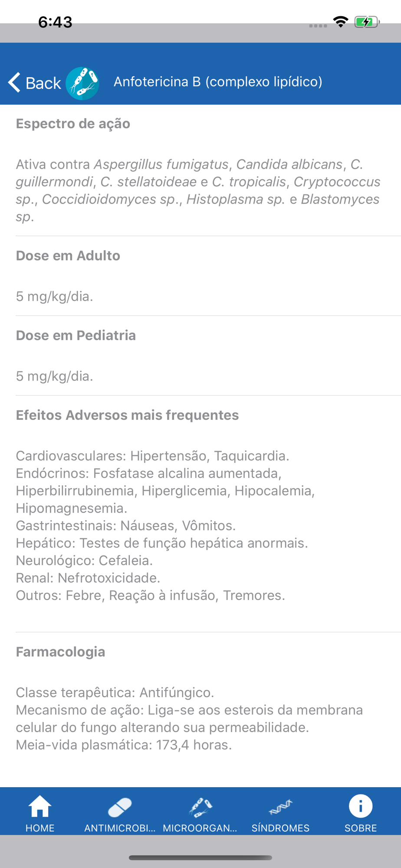Tap the back chevron arrow

[x=14, y=82]
